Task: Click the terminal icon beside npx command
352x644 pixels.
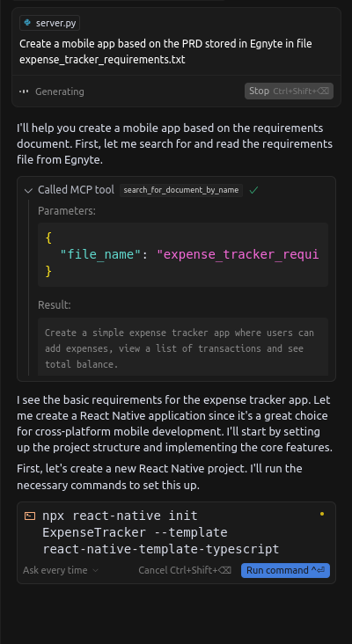Action: [x=30, y=516]
